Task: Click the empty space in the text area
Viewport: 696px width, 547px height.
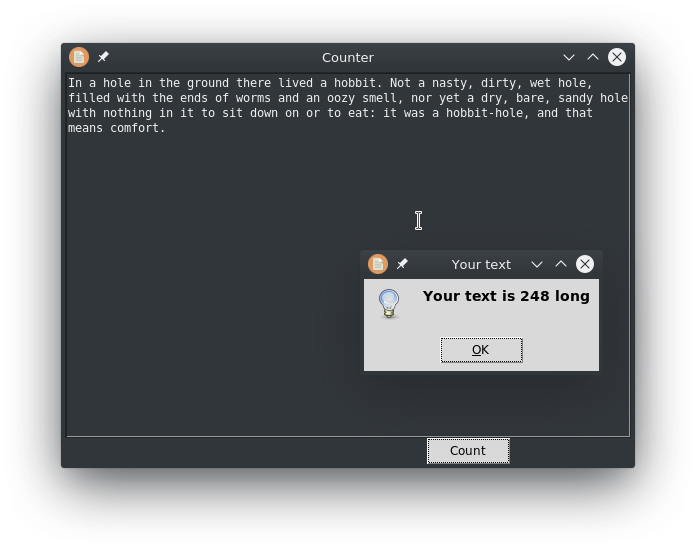Action: tap(220, 300)
